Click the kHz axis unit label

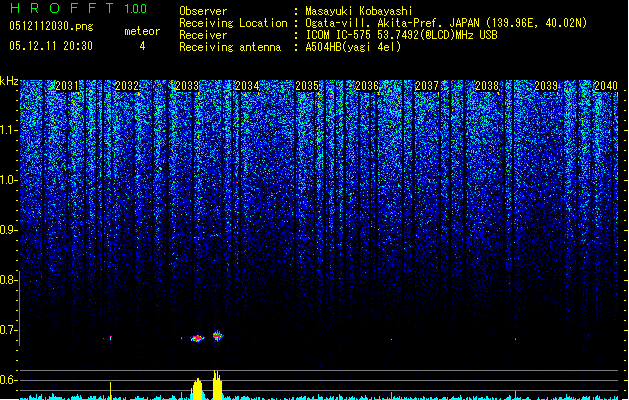point(9,81)
